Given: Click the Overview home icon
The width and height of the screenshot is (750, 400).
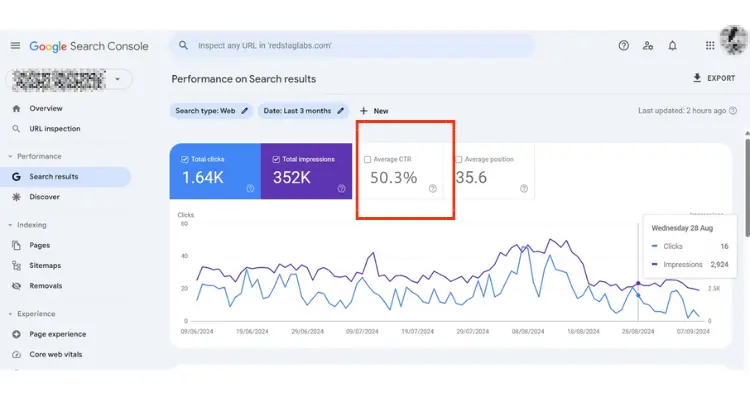Looking at the screenshot, I should tap(16, 109).
